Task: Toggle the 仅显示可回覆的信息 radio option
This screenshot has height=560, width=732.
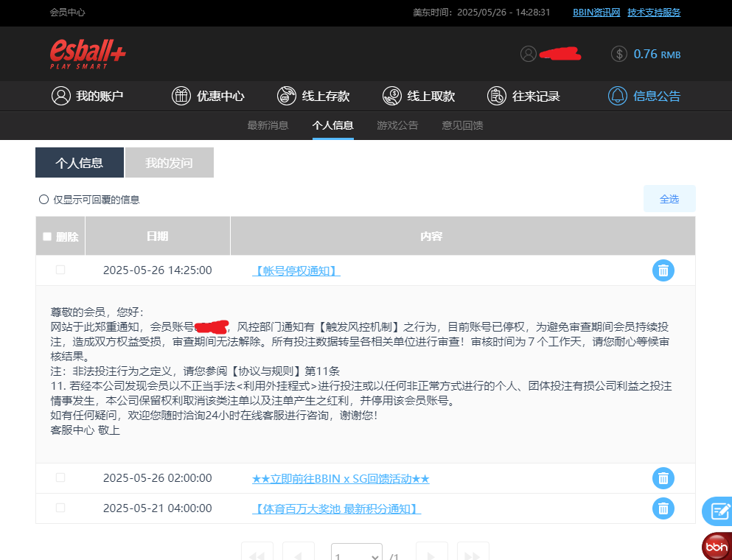Action: click(x=43, y=200)
